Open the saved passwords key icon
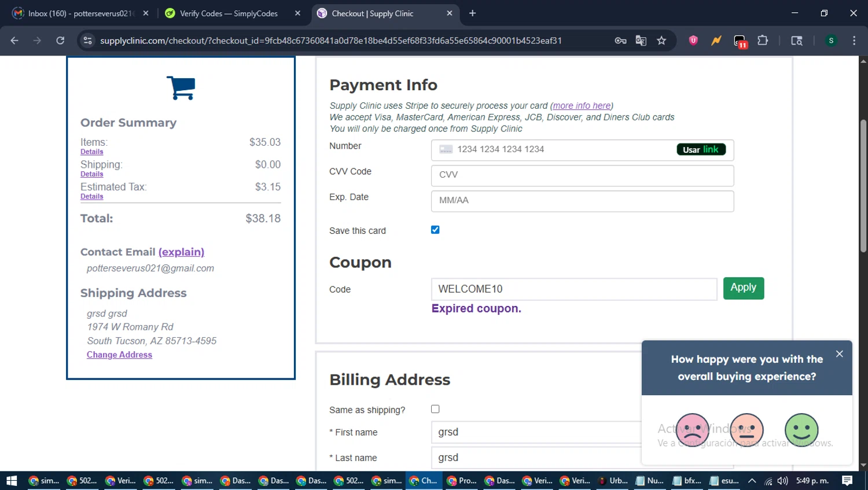Image resolution: width=868 pixels, height=490 pixels. [x=620, y=40]
